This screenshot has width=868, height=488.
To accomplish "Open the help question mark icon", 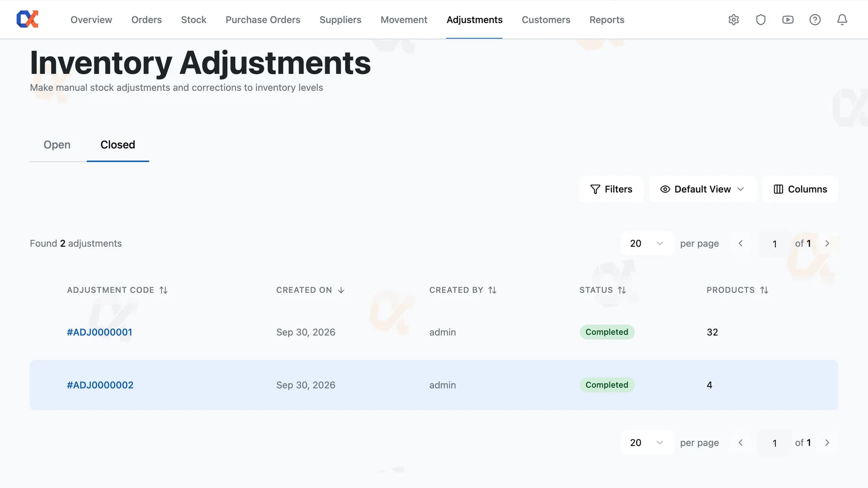I will (815, 20).
